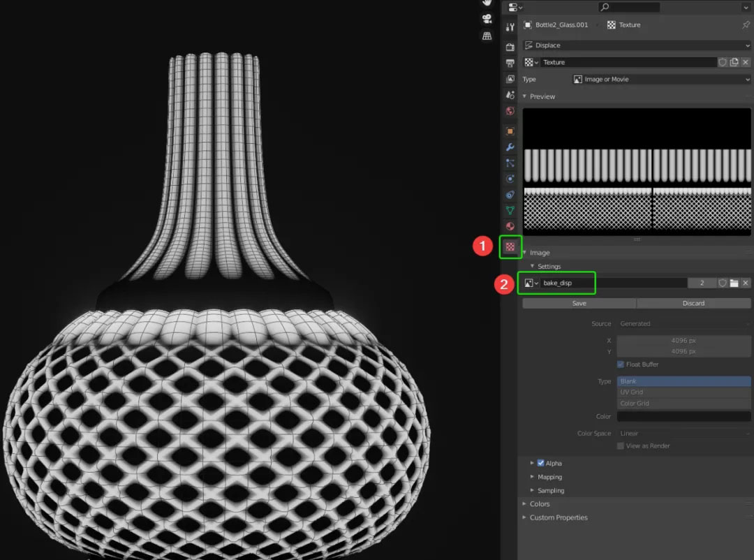Open image file folder icon for bake_disp
754x560 pixels.
coord(734,283)
